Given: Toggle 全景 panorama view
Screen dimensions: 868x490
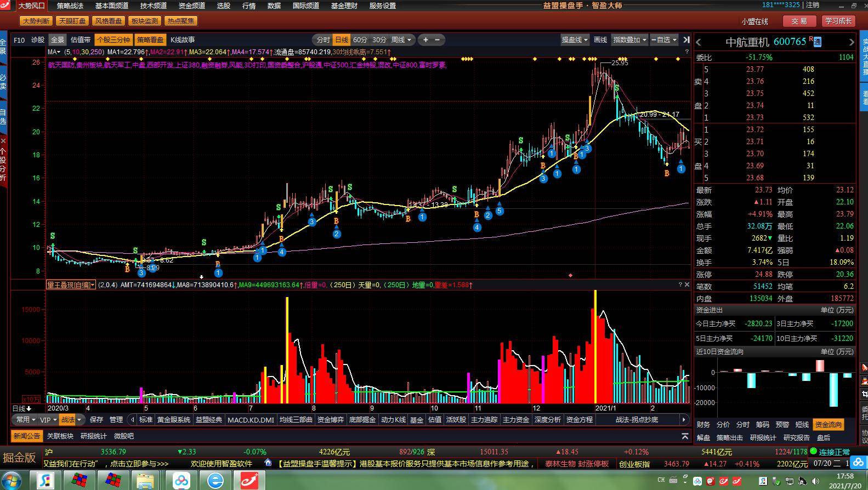Looking at the screenshot, I should click(58, 39).
